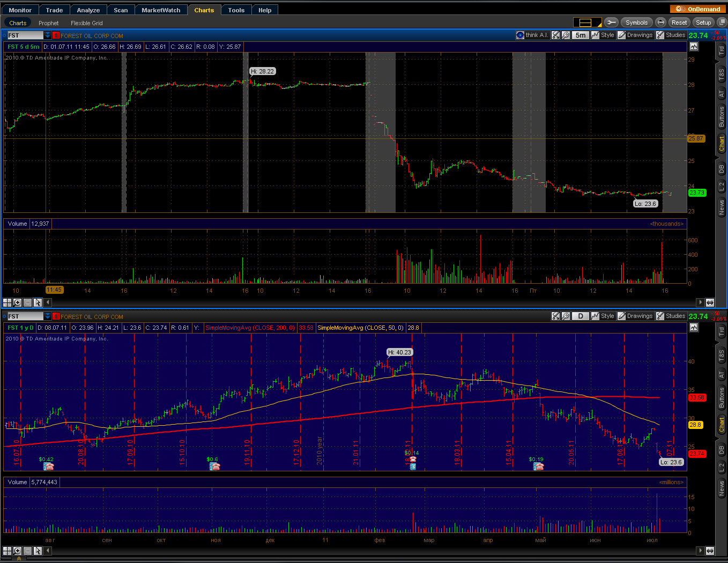This screenshot has width=728, height=563.
Task: Toggle T&S side tab of top chart
Action: click(x=722, y=75)
